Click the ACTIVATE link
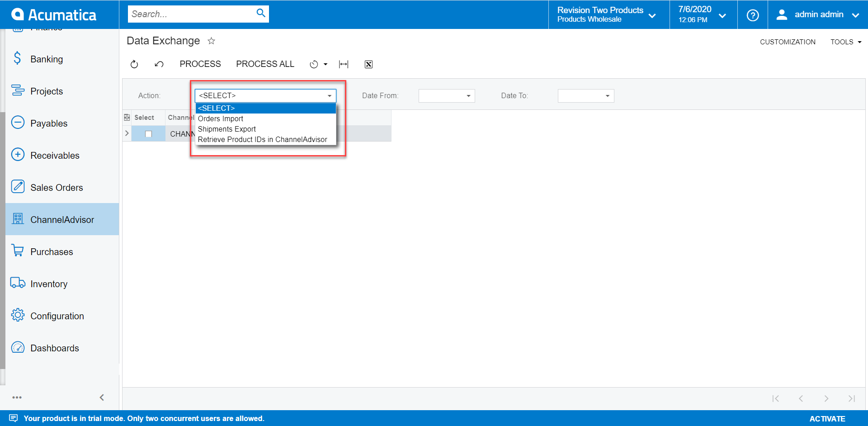This screenshot has height=426, width=868. point(827,419)
